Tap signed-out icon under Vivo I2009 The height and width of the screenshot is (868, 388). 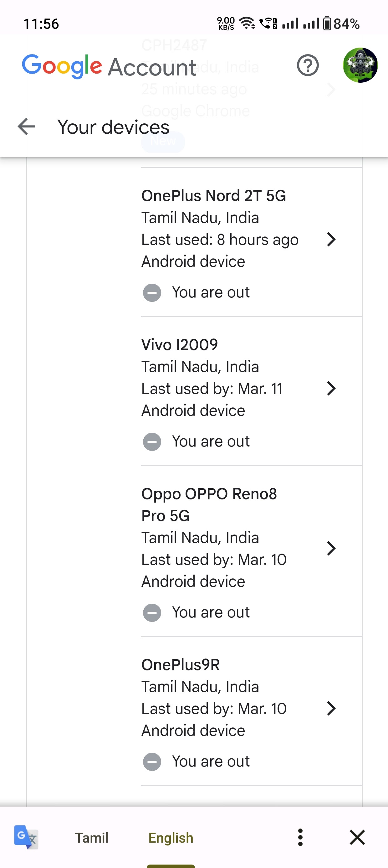(152, 442)
